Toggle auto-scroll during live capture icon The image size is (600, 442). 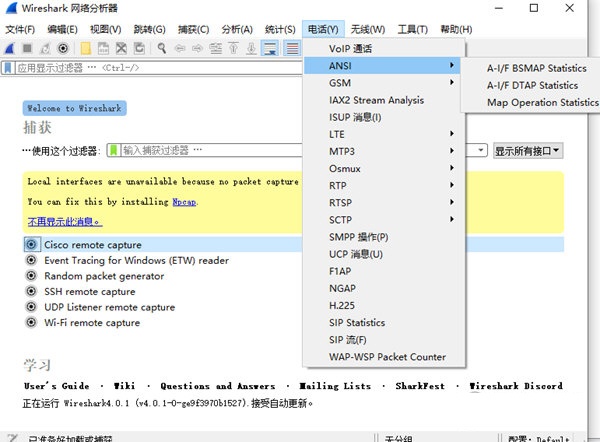[270, 48]
